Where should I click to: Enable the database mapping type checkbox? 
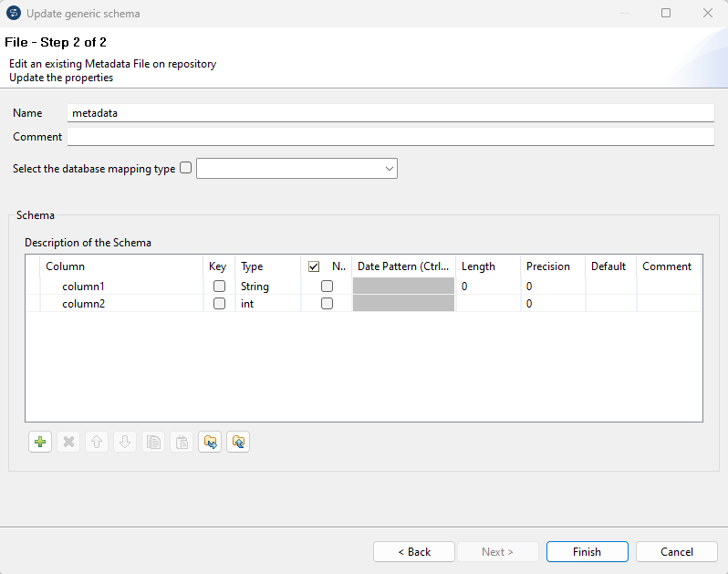(186, 168)
